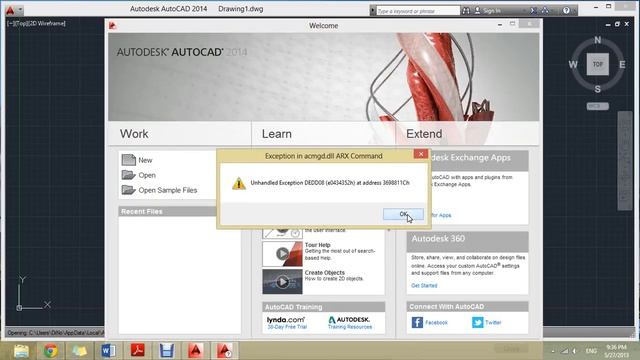This screenshot has width=640, height=360.
Task: Click the viewport controls label Top 2D Wireframe
Action: point(36,23)
